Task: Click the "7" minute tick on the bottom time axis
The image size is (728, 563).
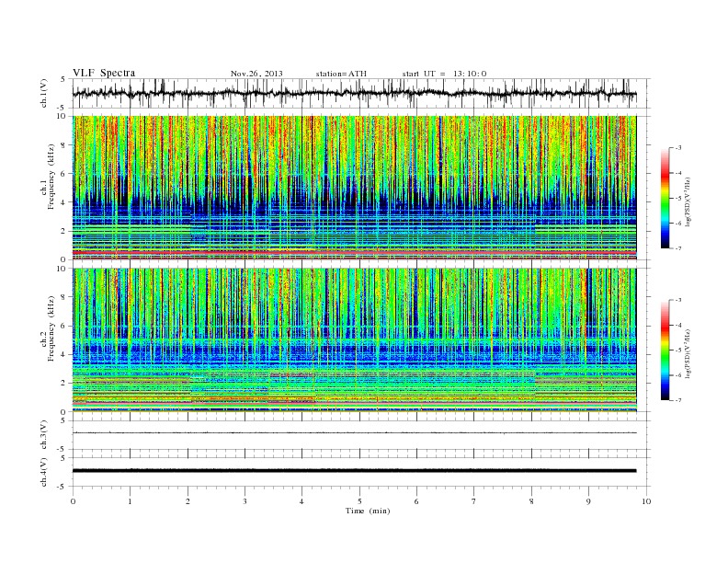Action: (474, 501)
